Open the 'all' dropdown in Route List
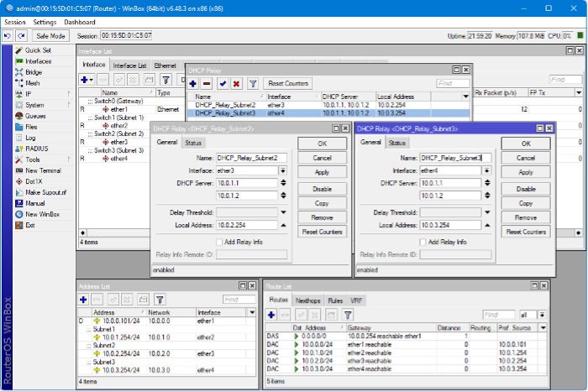The image size is (588, 391). click(542, 315)
